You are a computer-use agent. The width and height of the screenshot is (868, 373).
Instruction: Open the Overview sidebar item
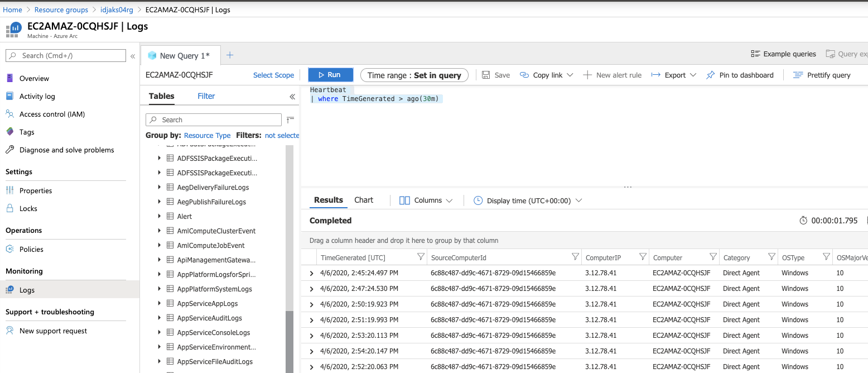click(34, 78)
